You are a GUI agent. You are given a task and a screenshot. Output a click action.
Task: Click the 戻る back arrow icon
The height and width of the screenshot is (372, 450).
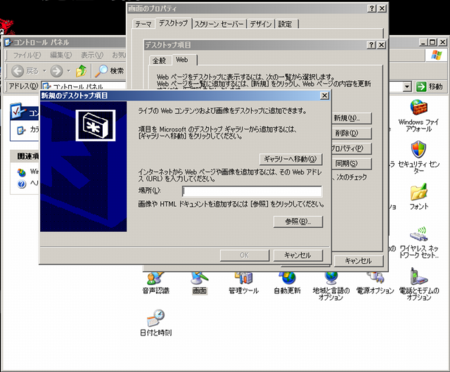click(x=18, y=71)
